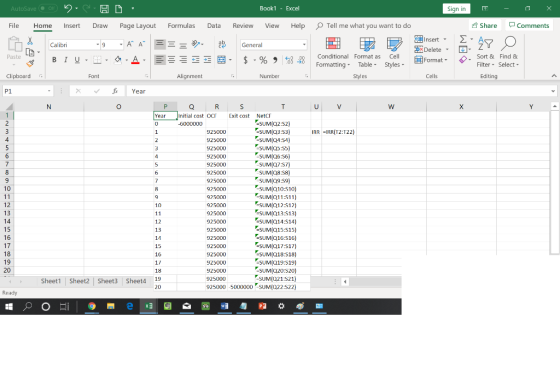Collapse the ribbon with the chevron
This screenshot has height=376, width=560.
(x=554, y=76)
